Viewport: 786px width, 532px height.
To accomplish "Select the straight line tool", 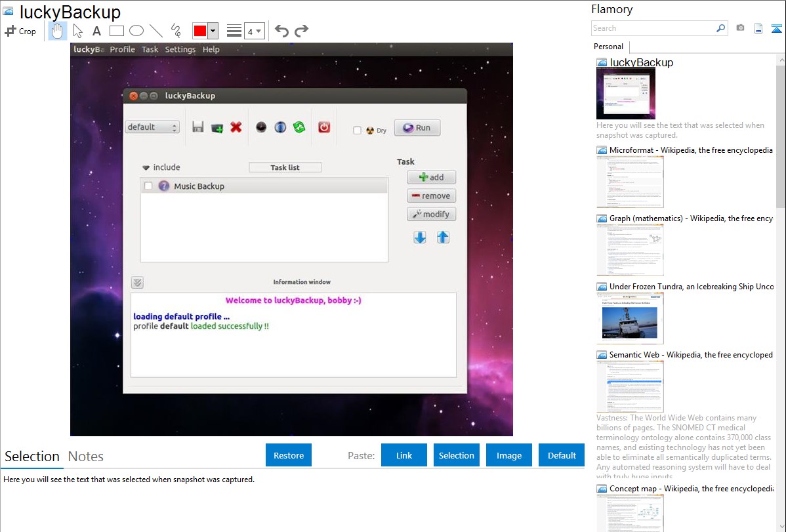I will click(155, 31).
